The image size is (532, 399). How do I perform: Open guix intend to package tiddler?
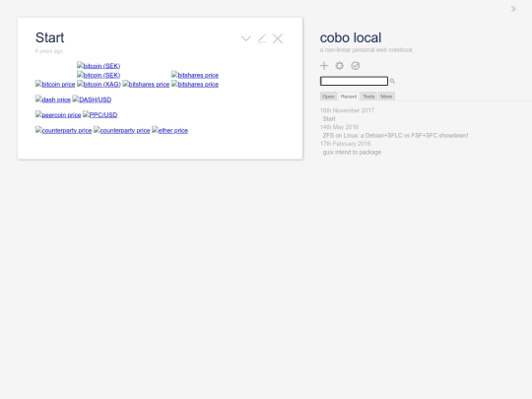coord(352,152)
